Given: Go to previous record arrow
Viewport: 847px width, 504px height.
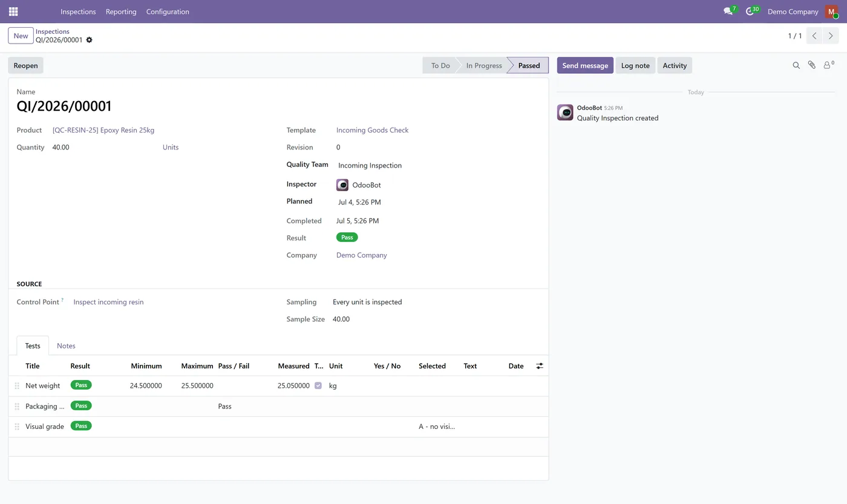Looking at the screenshot, I should click(814, 36).
